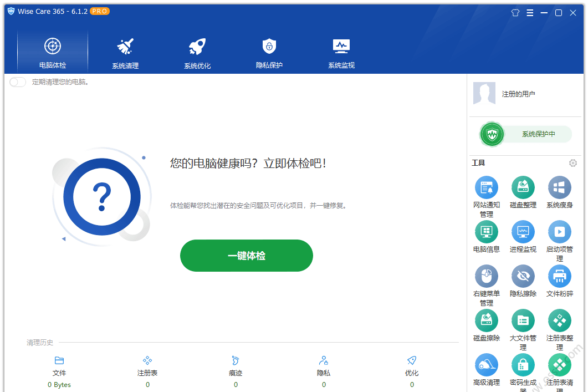
Task: Open 系统瘦身 tool
Action: click(x=560, y=192)
